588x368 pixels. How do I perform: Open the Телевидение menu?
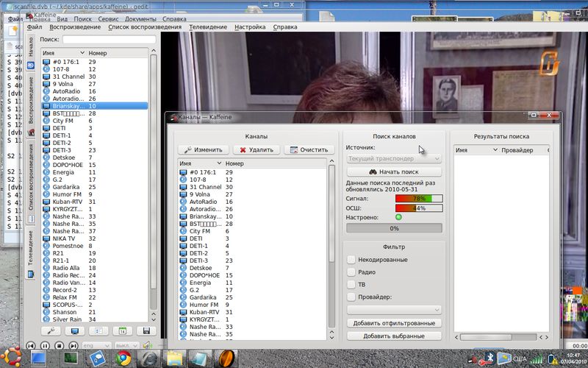click(208, 26)
